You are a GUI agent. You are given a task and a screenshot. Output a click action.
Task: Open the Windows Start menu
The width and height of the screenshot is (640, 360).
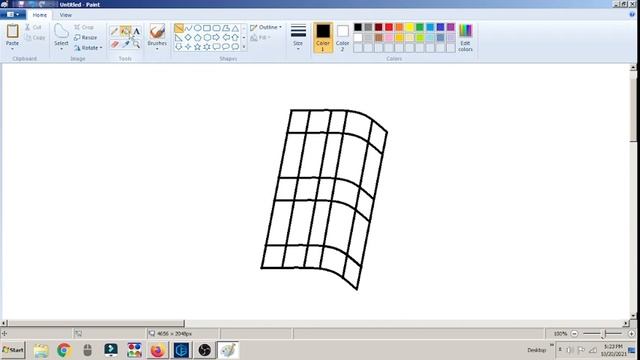13,350
